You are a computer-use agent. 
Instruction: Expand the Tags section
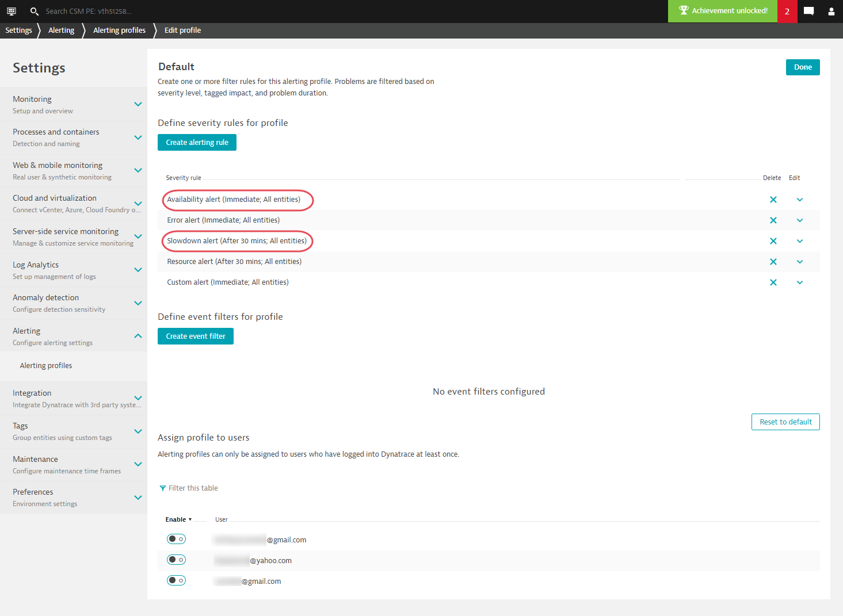(138, 431)
